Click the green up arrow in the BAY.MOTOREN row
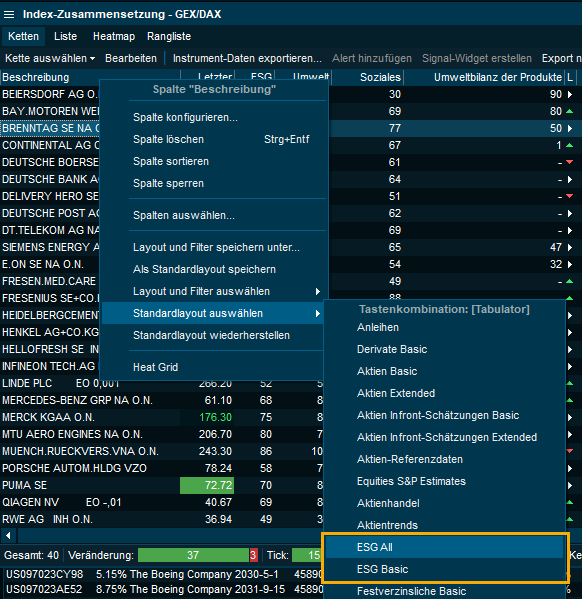 point(569,111)
